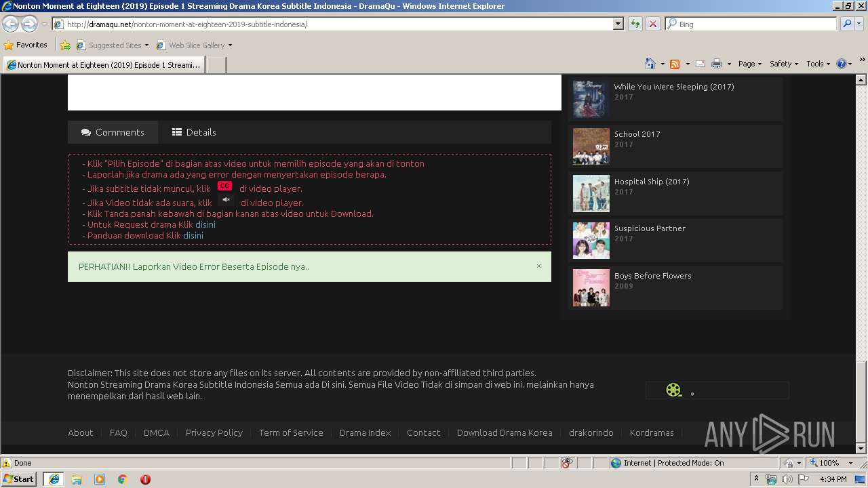The width and height of the screenshot is (868, 488).
Task: Click the Read mail envelope icon
Action: (701, 64)
